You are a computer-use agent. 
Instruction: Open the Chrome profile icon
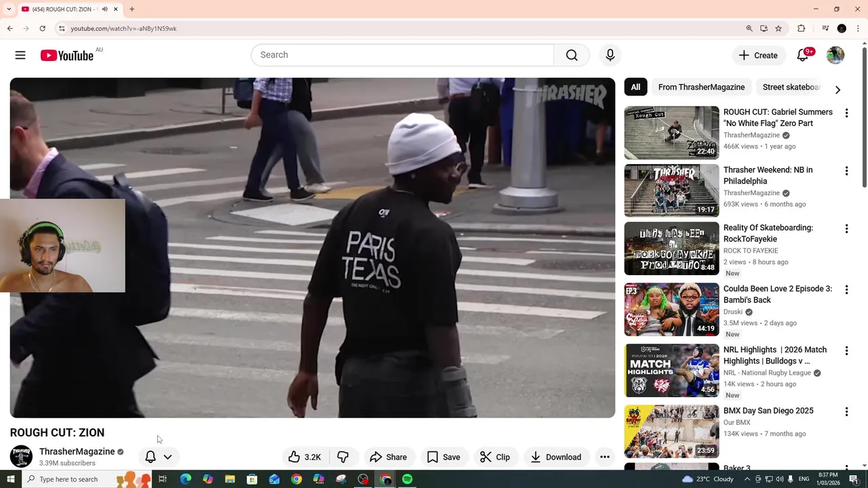pos(842,28)
